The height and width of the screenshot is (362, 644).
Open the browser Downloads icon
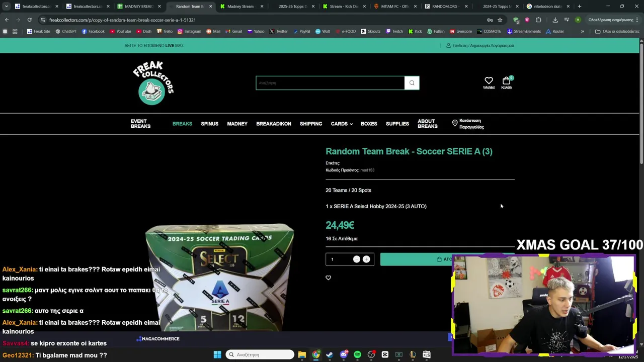[555, 20]
